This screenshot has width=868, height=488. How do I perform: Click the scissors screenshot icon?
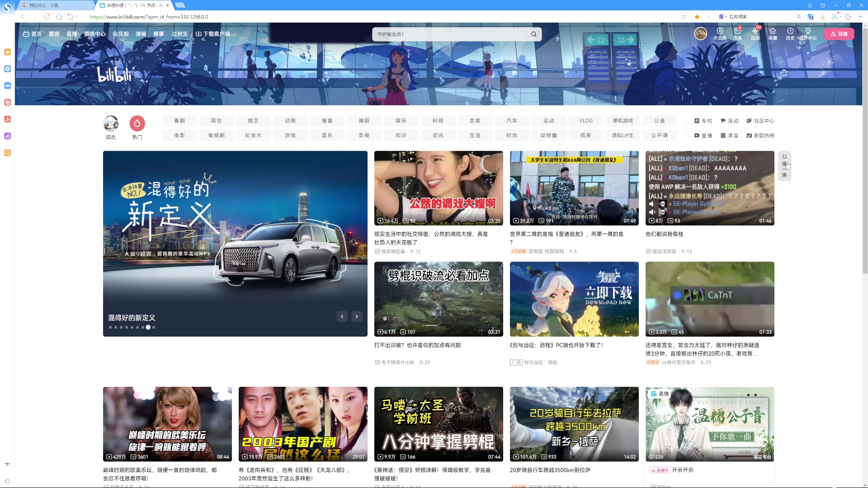click(x=835, y=17)
